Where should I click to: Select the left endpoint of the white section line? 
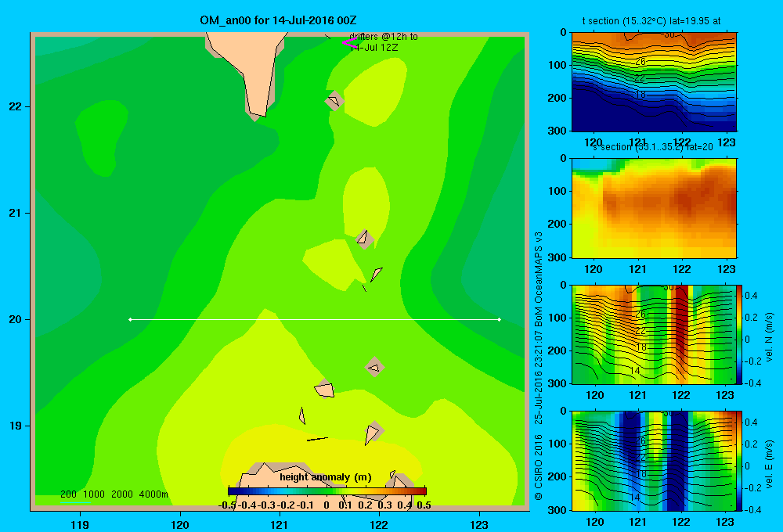[x=130, y=319]
